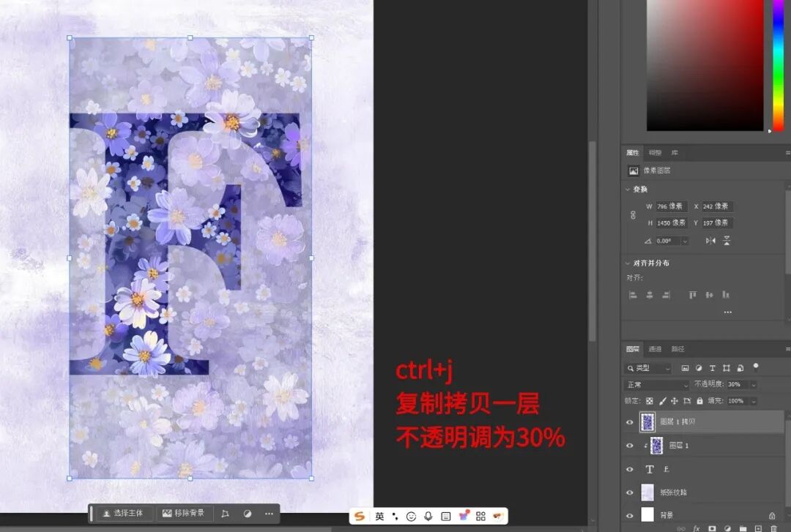Collapse the 变换 section in Properties
791x532 pixels.
point(628,190)
